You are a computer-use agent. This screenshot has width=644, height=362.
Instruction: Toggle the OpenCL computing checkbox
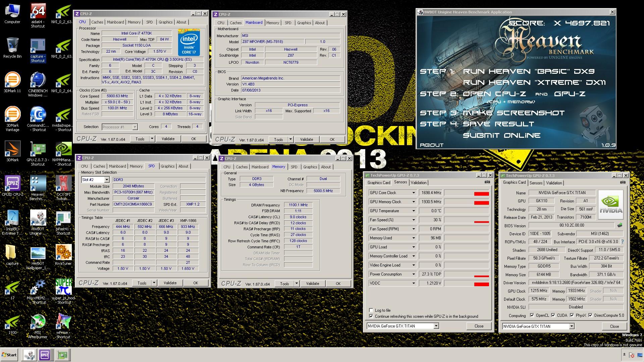click(532, 315)
